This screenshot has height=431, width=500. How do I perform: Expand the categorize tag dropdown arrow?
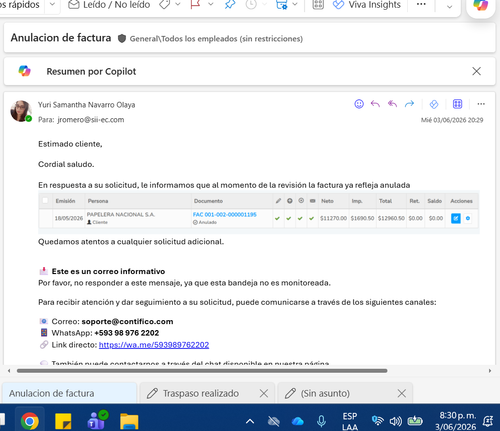[178, 4]
